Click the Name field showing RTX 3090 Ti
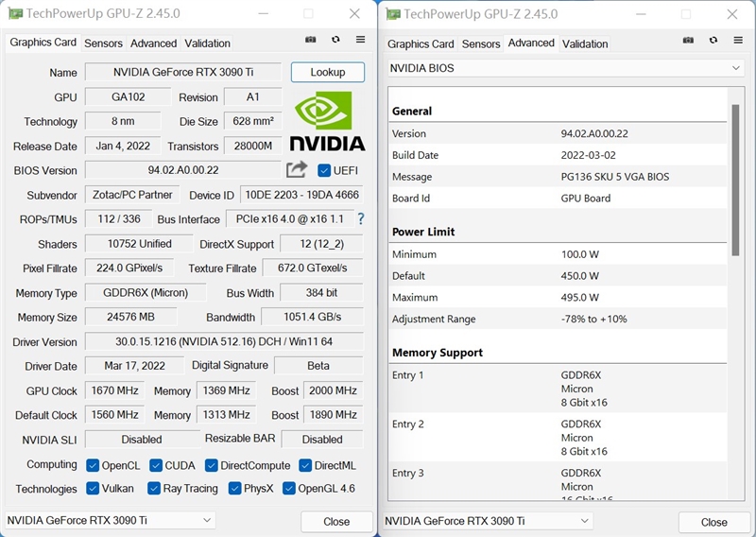 tap(183, 72)
